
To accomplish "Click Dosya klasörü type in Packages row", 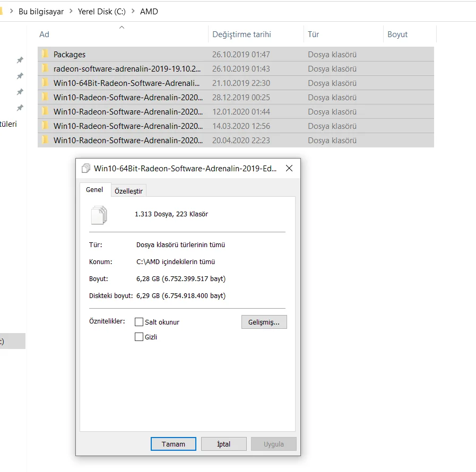I will (332, 54).
